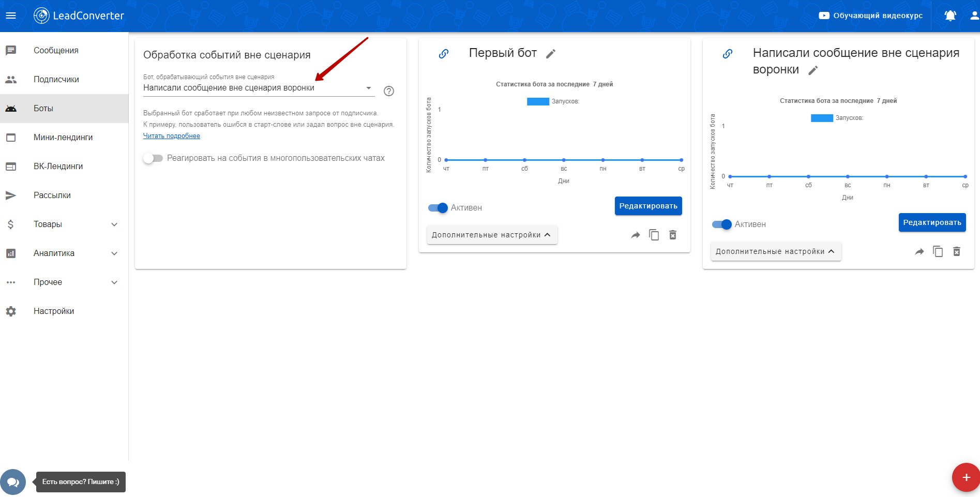
Task: Expand Аналитика submenu chevron
Action: (x=115, y=253)
